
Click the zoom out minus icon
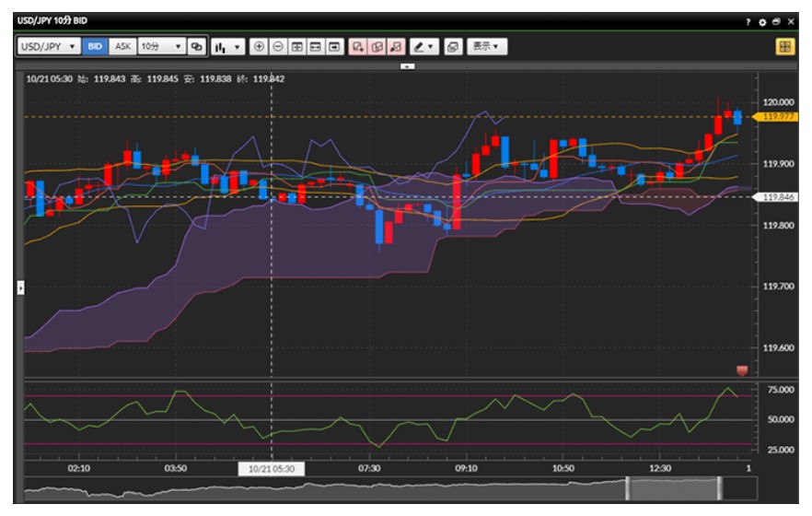[x=277, y=46]
